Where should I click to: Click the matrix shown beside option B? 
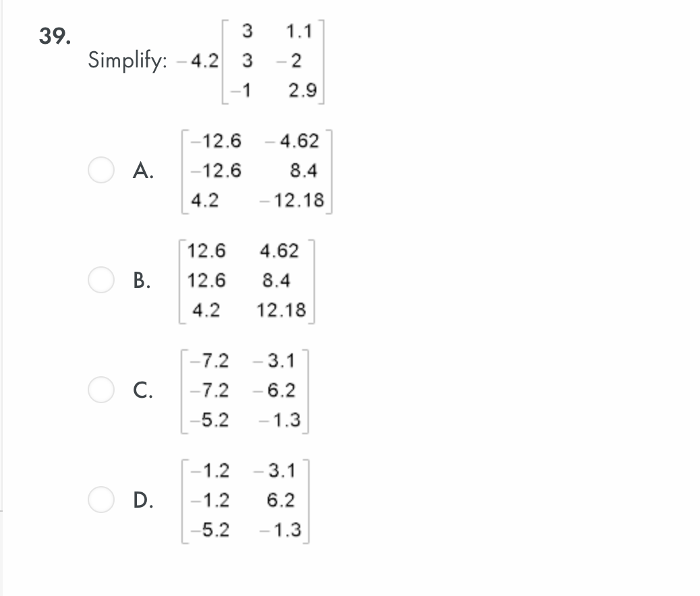(x=248, y=280)
